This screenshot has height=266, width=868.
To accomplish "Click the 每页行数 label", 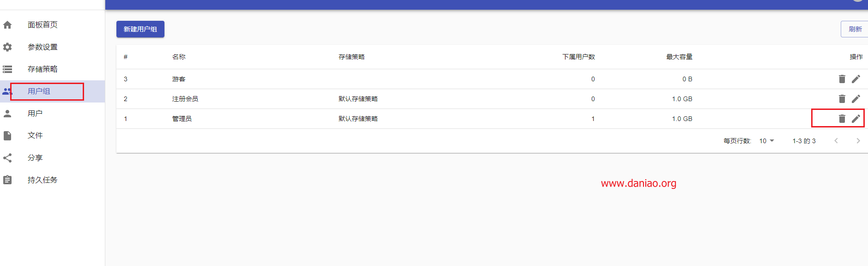I will point(737,141).
